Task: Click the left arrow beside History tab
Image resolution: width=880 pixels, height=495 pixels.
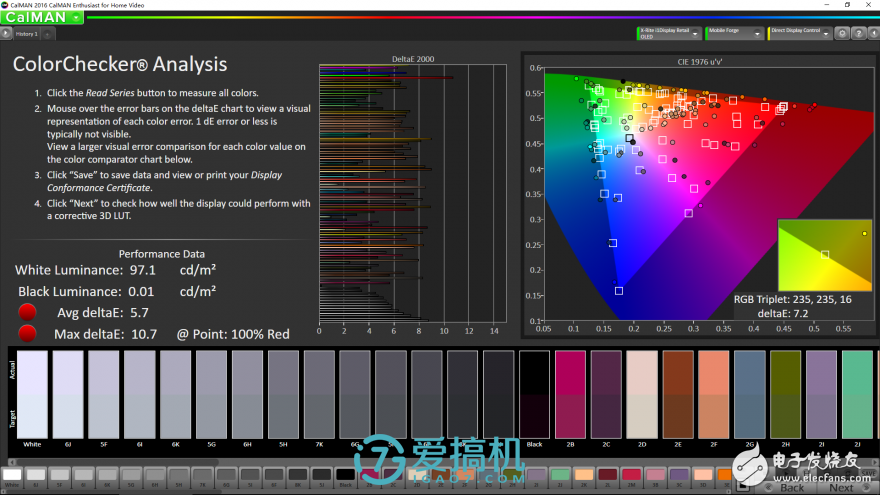Action: (x=6, y=34)
